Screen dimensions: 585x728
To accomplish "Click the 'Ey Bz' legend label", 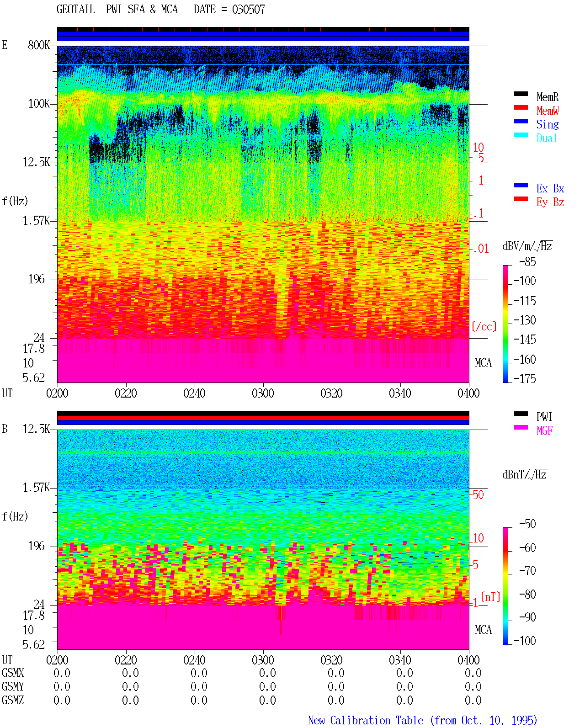I will click(x=550, y=202).
